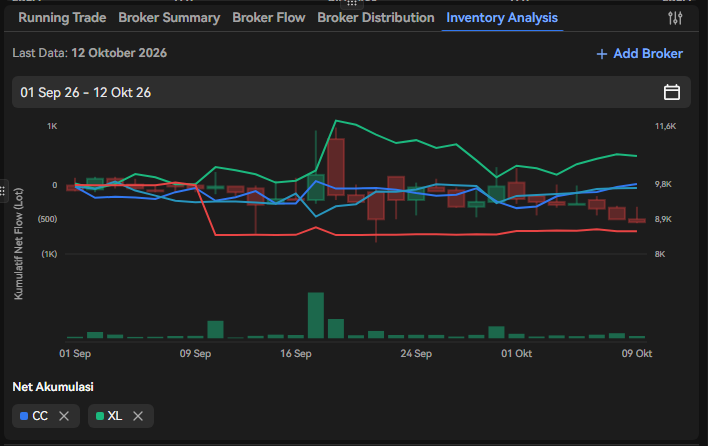This screenshot has height=446, width=708.
Task: Click the date range field 01 Sep 26 - 12 Okt 26
Action: pos(351,92)
